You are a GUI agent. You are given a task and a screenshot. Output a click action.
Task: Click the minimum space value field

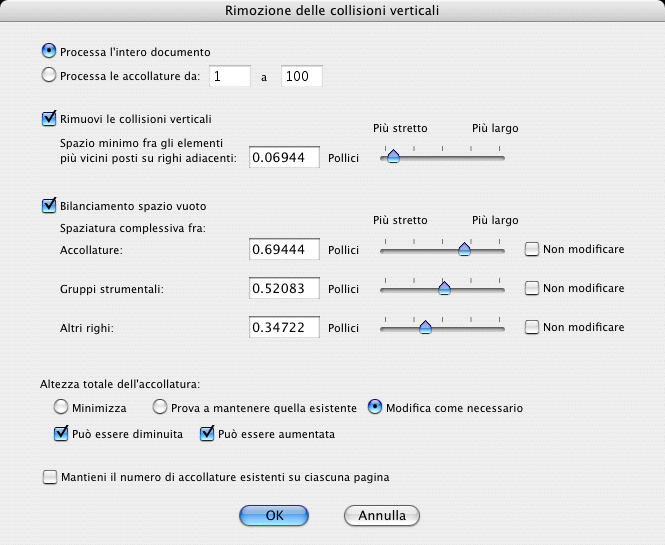pyautogui.click(x=283, y=157)
